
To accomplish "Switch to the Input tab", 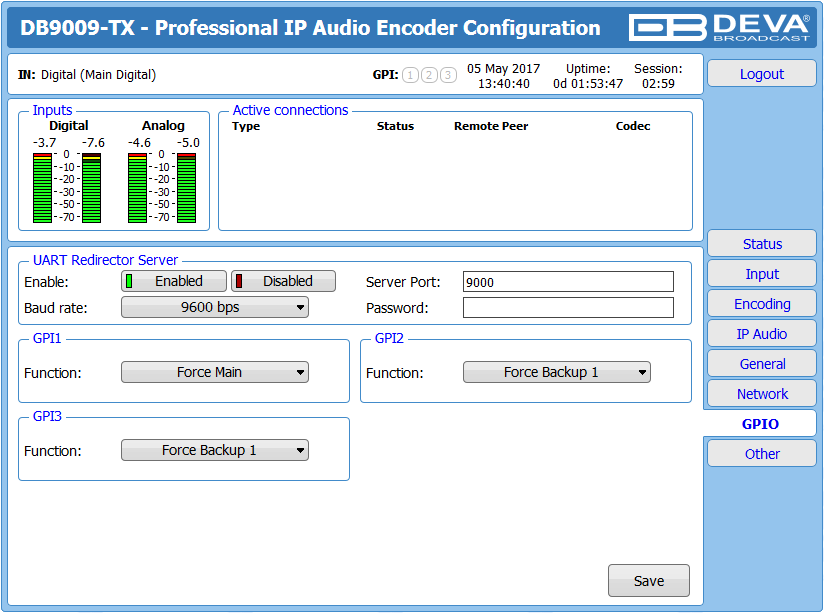I will 762,274.
